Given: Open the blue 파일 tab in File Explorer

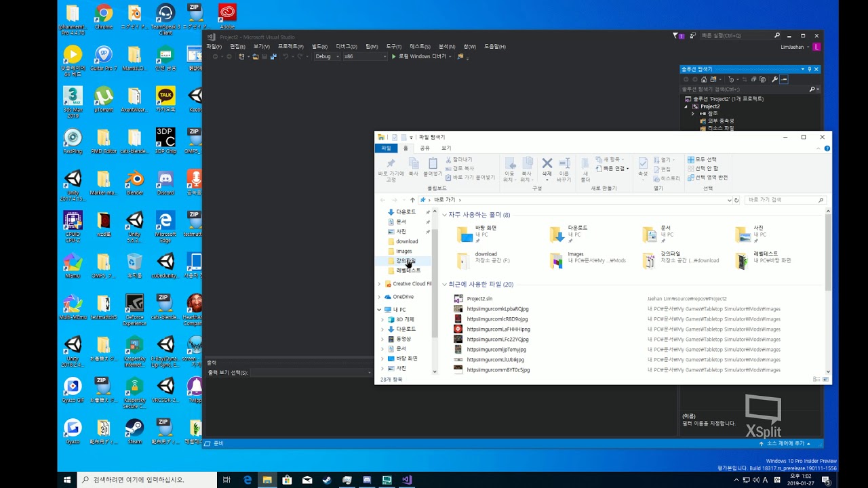Looking at the screenshot, I should (386, 148).
